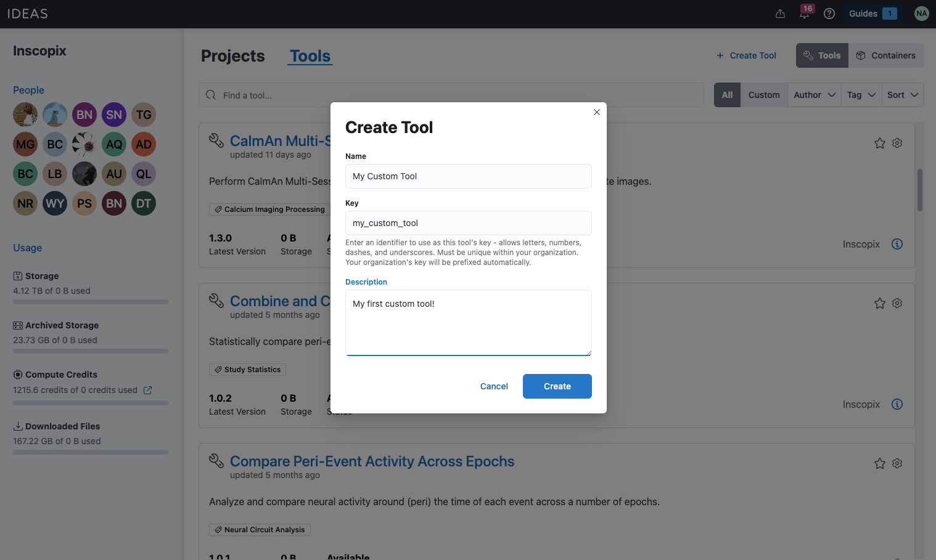
Task: Open the NA user avatar menu
Action: pyautogui.click(x=921, y=14)
